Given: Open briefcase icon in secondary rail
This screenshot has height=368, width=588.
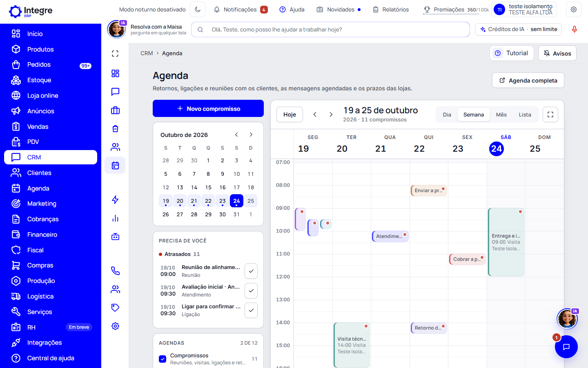Looking at the screenshot, I should [x=115, y=110].
